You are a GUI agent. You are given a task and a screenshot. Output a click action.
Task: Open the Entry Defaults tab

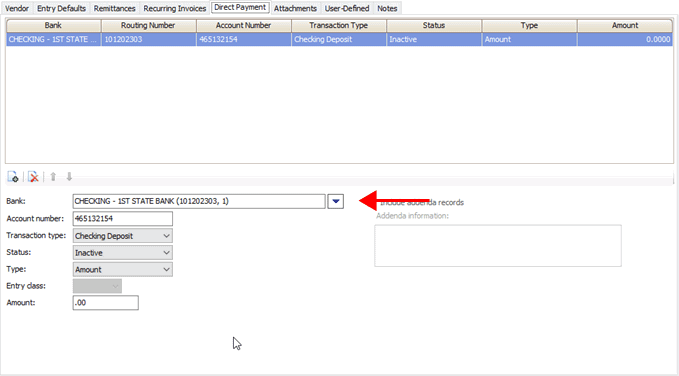tap(61, 8)
